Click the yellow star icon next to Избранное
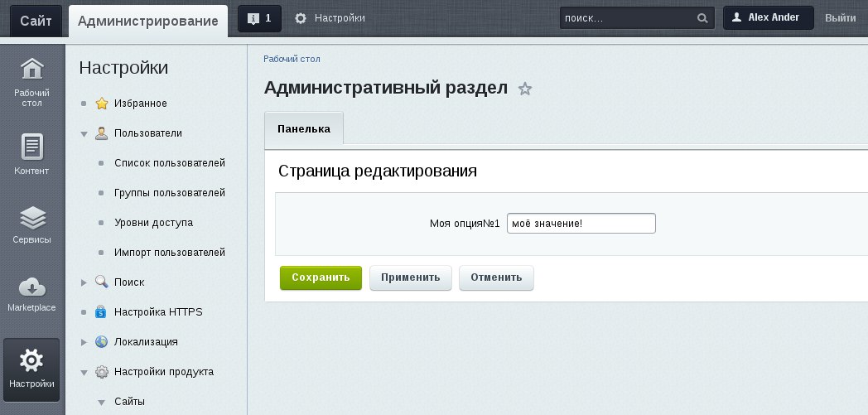Viewport: 868px width, 415px height. click(x=101, y=104)
